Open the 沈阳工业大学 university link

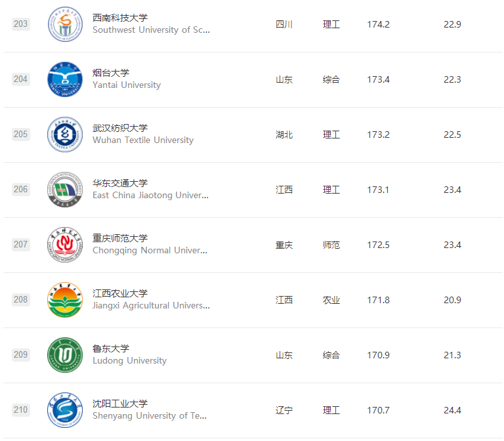pos(120,404)
